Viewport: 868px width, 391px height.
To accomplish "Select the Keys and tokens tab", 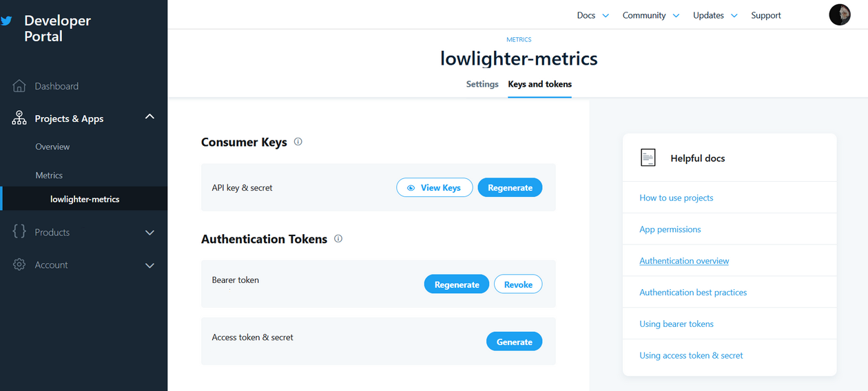I will 539,84.
